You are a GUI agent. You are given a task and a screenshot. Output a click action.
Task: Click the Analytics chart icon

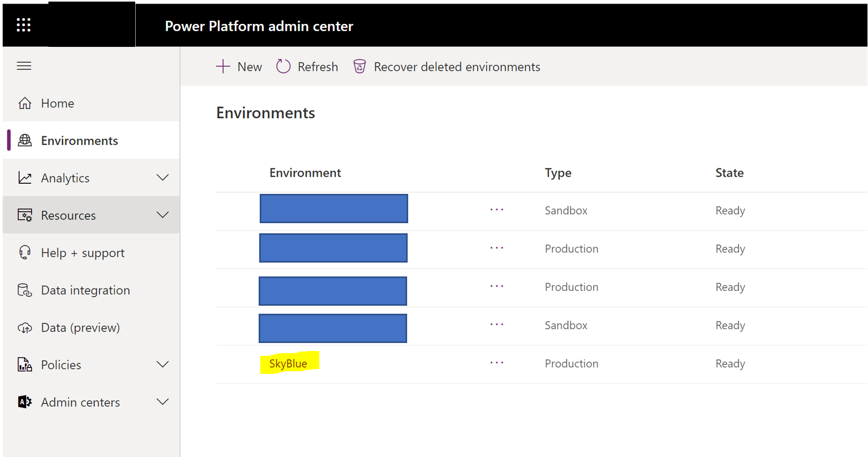coord(25,177)
